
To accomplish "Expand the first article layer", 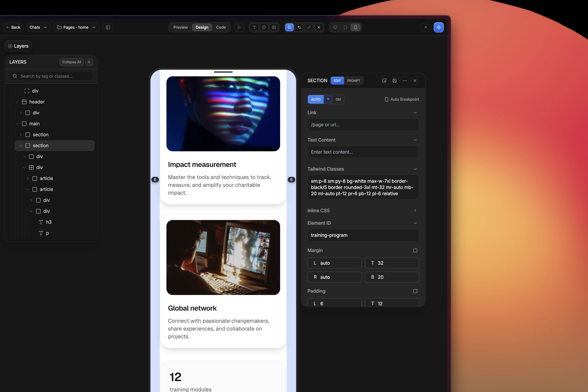I will click(28, 178).
